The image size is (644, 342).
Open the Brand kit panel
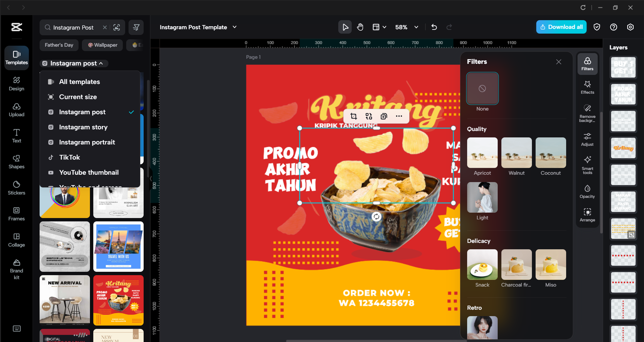16,267
